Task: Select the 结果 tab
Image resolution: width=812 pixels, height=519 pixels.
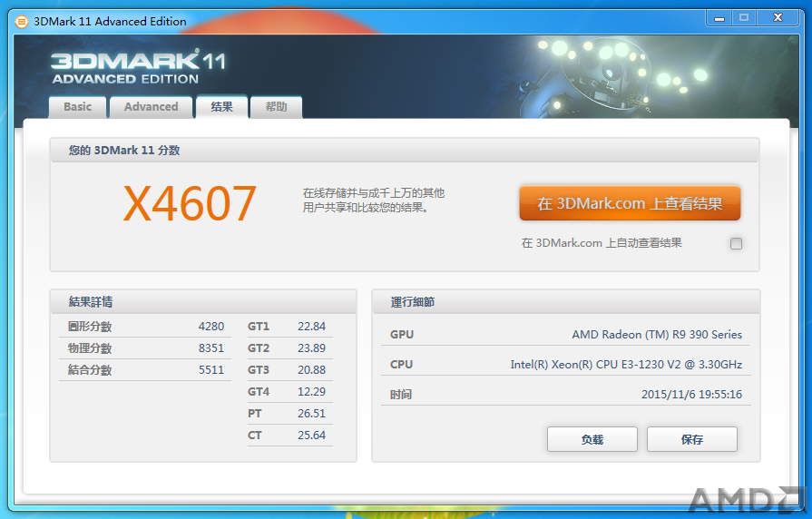Action: tap(221, 107)
